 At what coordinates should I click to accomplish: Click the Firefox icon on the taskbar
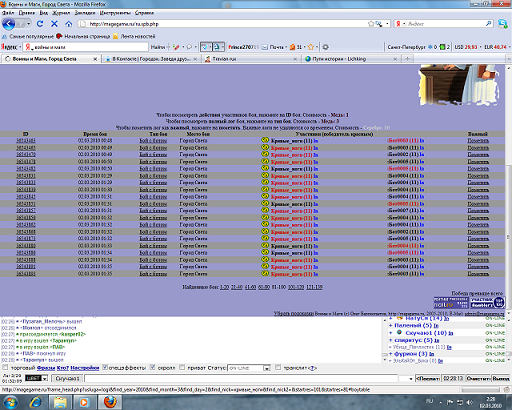click(x=110, y=402)
